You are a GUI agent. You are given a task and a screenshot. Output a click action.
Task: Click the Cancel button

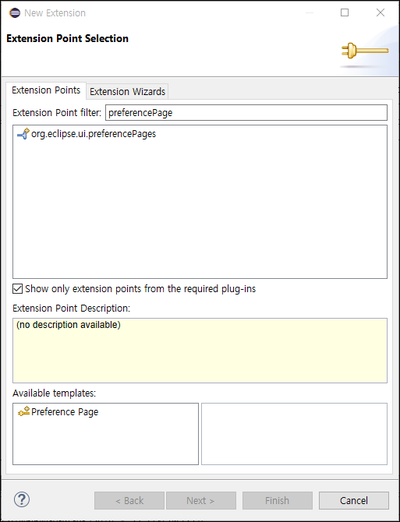(x=354, y=500)
